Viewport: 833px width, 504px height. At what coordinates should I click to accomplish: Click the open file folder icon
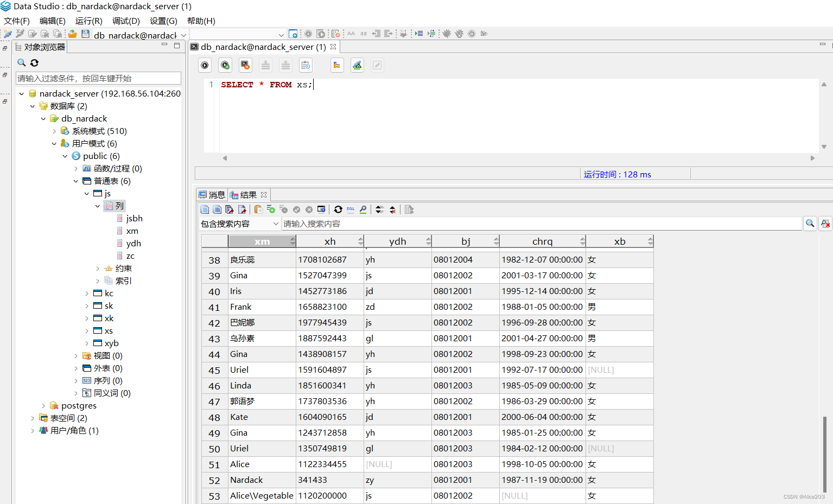(72, 34)
